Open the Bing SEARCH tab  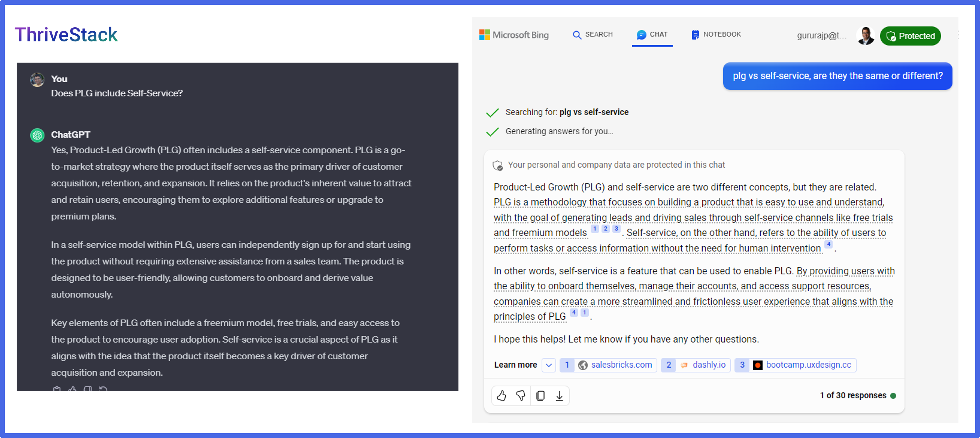point(592,35)
